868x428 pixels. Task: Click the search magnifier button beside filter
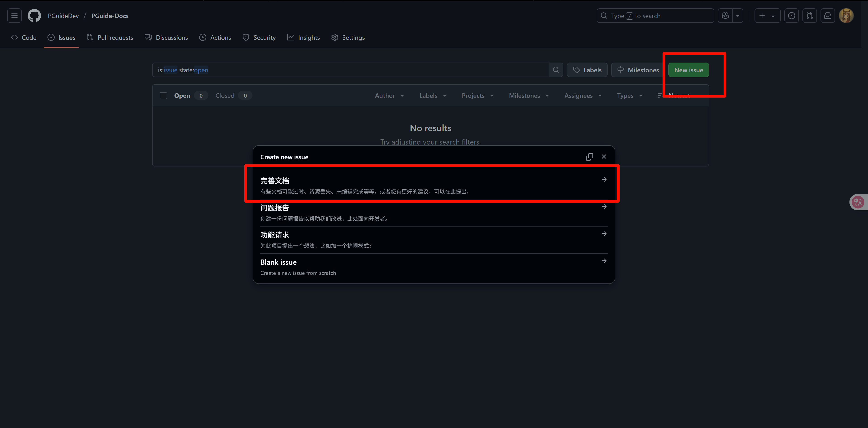click(x=556, y=70)
